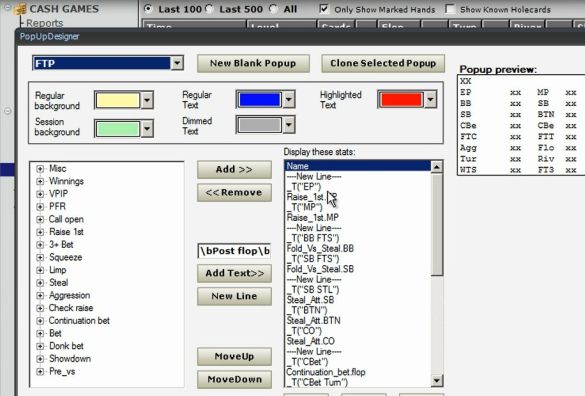Click the MoveUp button

(x=234, y=357)
